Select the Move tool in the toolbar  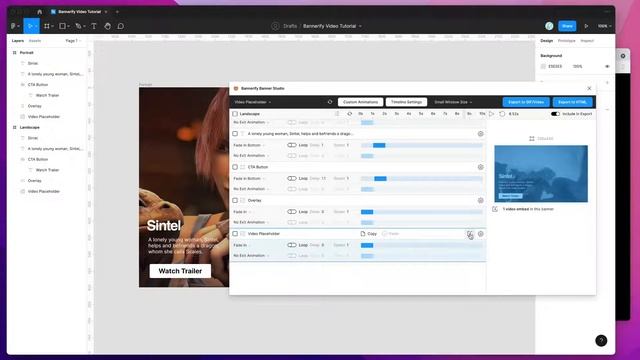click(x=30, y=26)
